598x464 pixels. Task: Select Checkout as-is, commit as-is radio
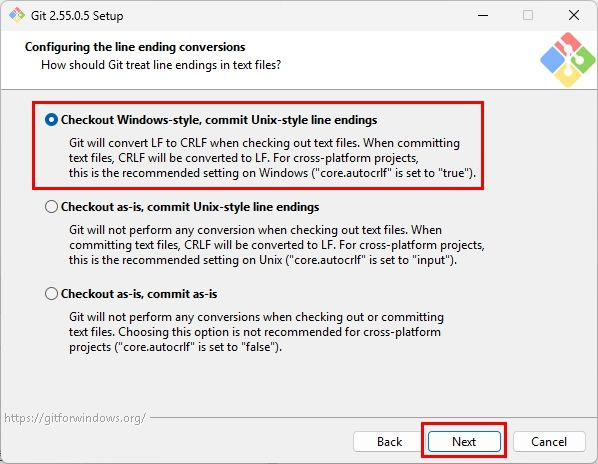[x=51, y=294]
